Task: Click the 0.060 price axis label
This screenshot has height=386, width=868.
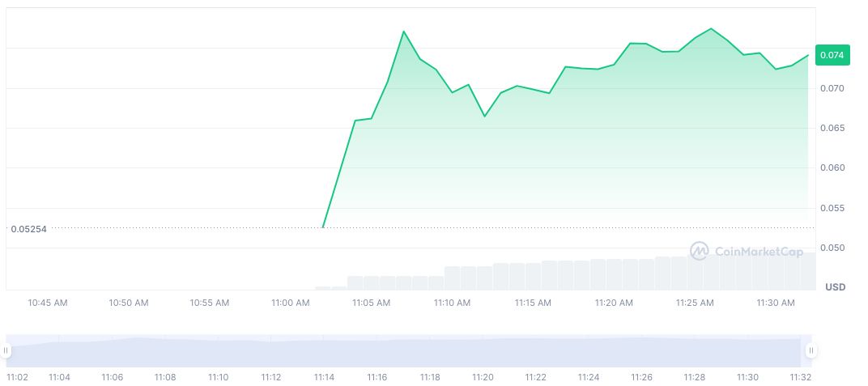Action: [832, 168]
